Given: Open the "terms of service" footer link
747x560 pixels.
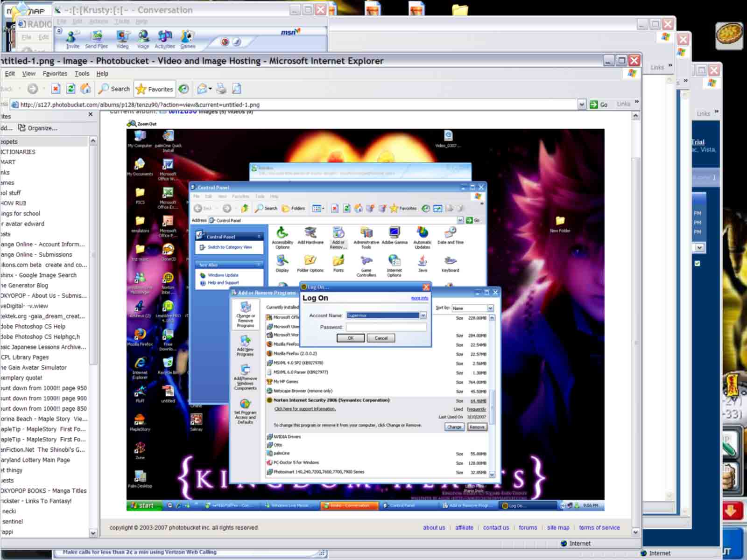Looking at the screenshot, I should click(x=599, y=528).
